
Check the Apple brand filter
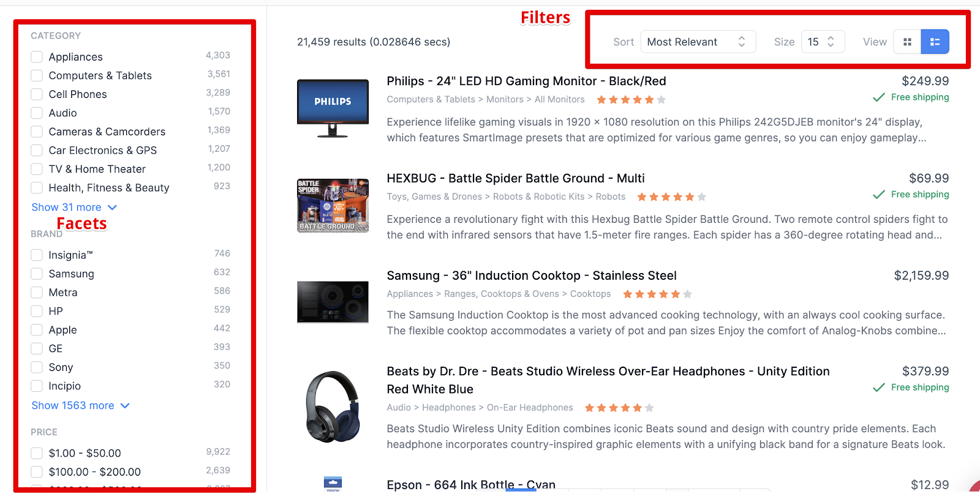tap(37, 330)
